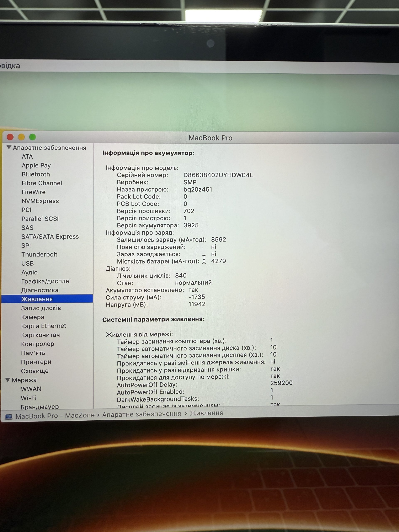
Task: Open Запис дисків in the sidebar
Action: (x=41, y=308)
